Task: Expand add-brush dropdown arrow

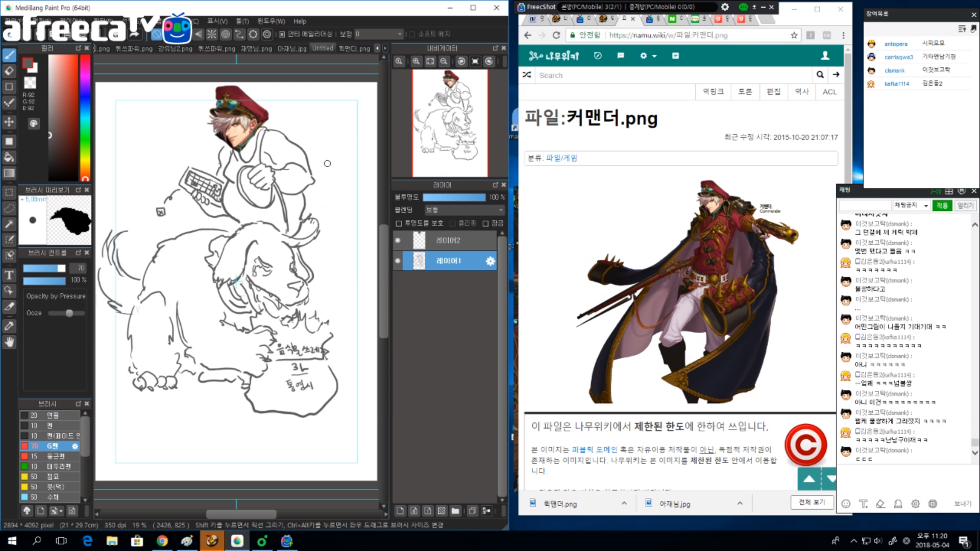Action: click(61, 511)
